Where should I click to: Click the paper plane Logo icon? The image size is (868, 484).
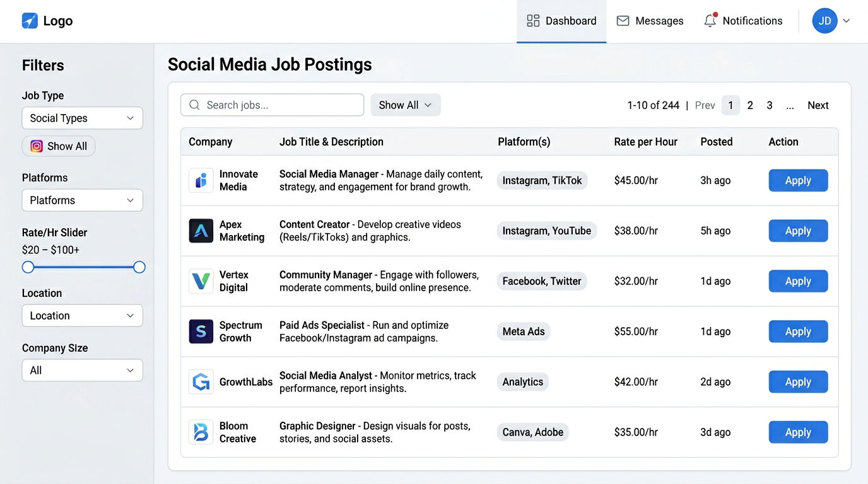[x=30, y=21]
